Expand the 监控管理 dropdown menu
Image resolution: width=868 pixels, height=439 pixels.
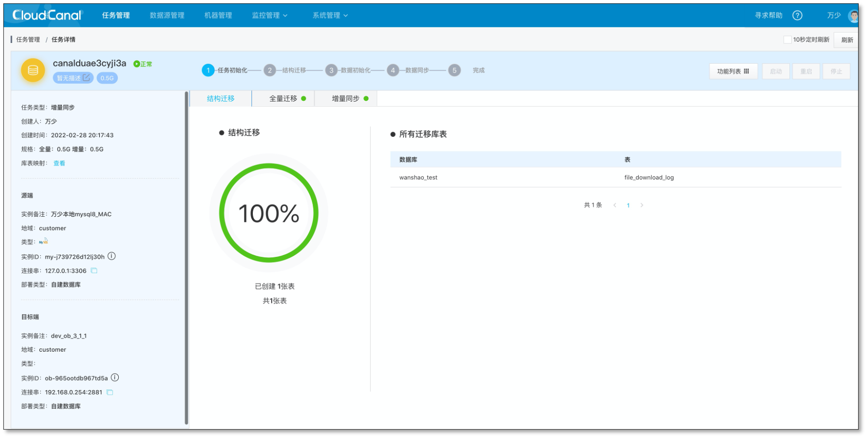click(x=269, y=15)
